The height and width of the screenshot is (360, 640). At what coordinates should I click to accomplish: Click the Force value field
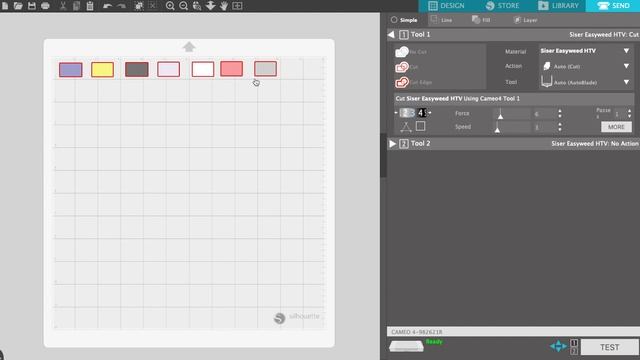(544, 114)
